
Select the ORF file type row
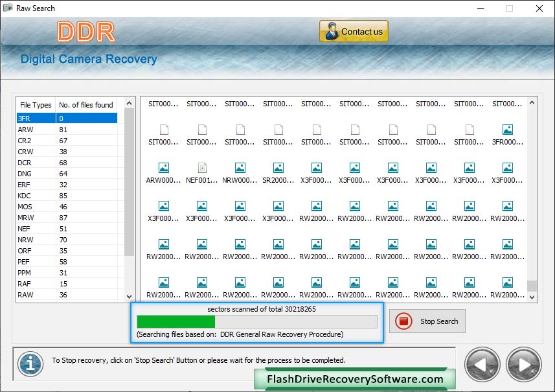67,251
